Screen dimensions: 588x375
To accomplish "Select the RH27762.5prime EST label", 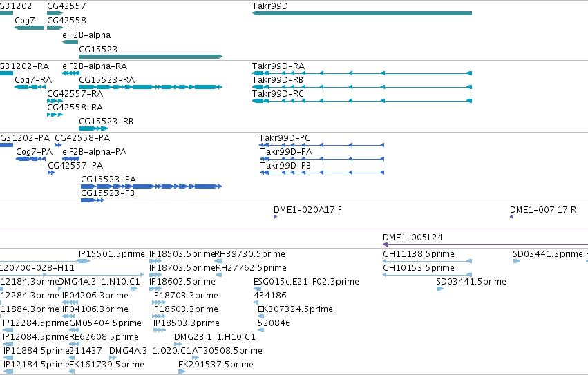I will coord(252,268).
